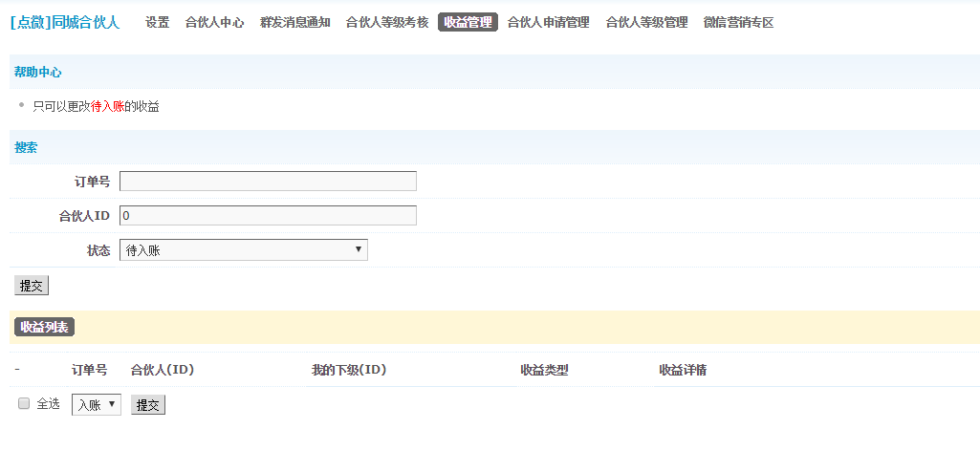Click the 合伙人(ID) column header
This screenshot has width=980, height=451.
click(163, 370)
